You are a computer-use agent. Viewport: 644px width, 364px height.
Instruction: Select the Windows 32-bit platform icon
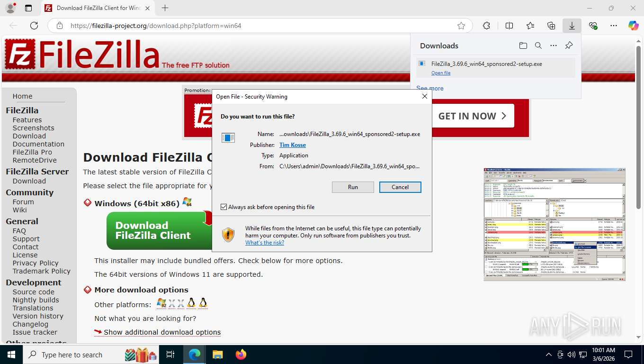pos(161,303)
